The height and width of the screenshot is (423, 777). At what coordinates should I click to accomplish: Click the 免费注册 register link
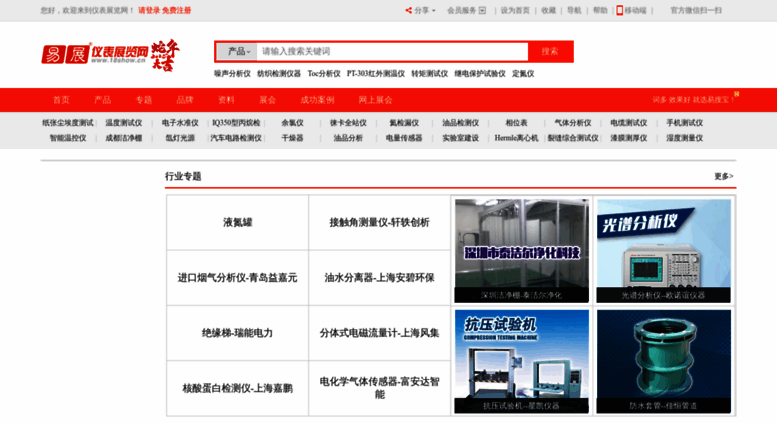176,10
